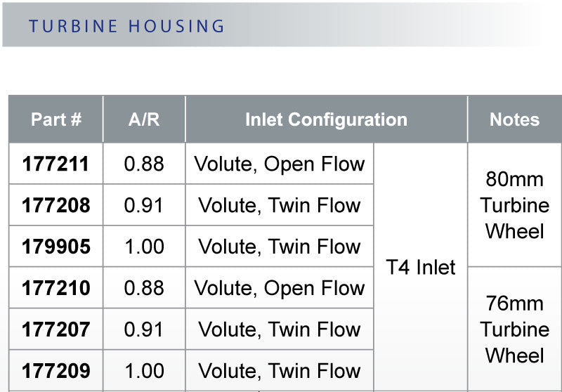The height and width of the screenshot is (392, 562).
Task: Select the 80mm Turbine Wheel note
Action: tap(514, 205)
